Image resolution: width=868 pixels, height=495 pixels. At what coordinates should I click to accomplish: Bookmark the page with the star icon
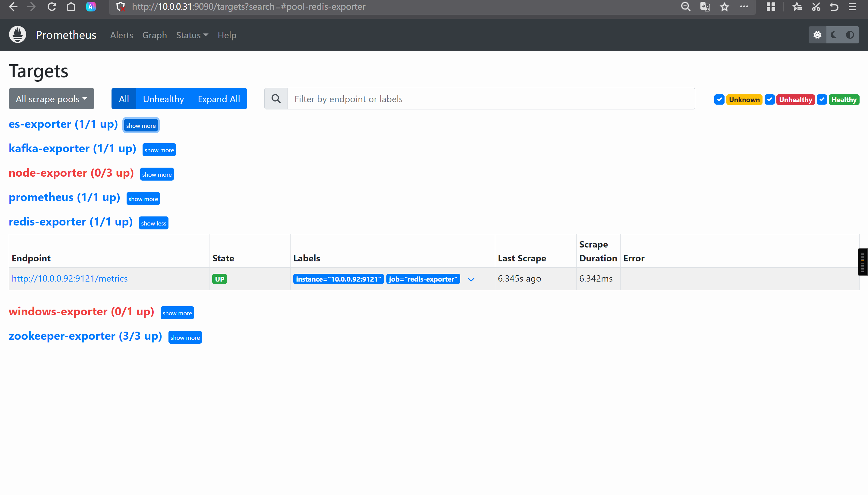click(724, 7)
